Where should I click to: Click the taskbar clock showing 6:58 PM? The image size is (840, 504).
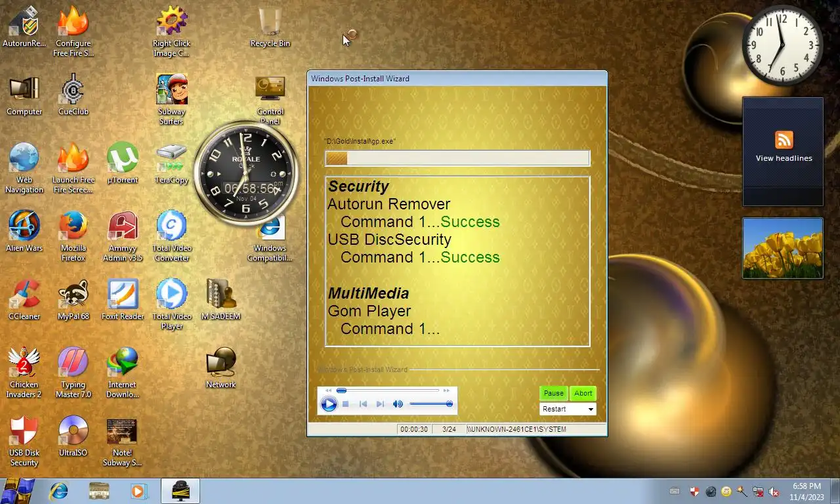click(807, 492)
